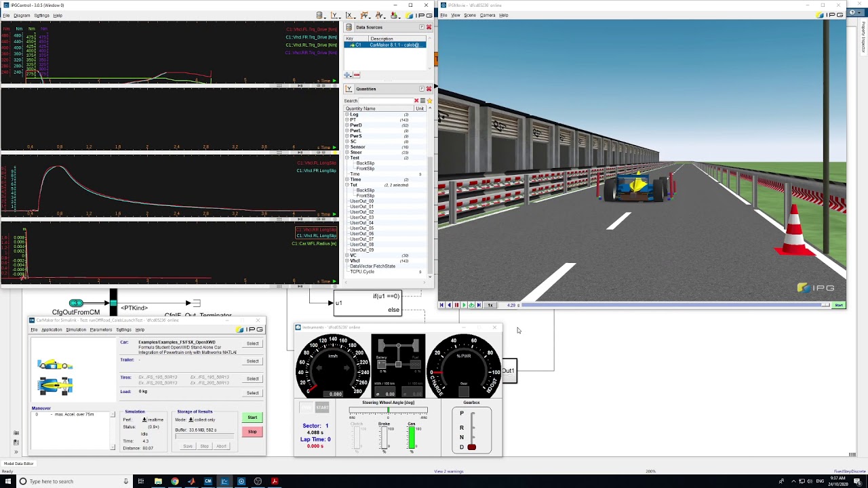This screenshot has width=868, height=488.
Task: Close the Quantities panel with red X
Action: click(429, 89)
